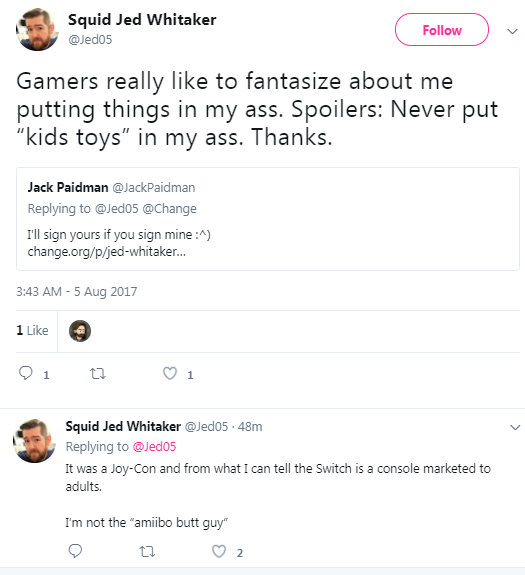The width and height of the screenshot is (525, 575).
Task: Open the reply tweet author's avatar
Action: point(34,441)
